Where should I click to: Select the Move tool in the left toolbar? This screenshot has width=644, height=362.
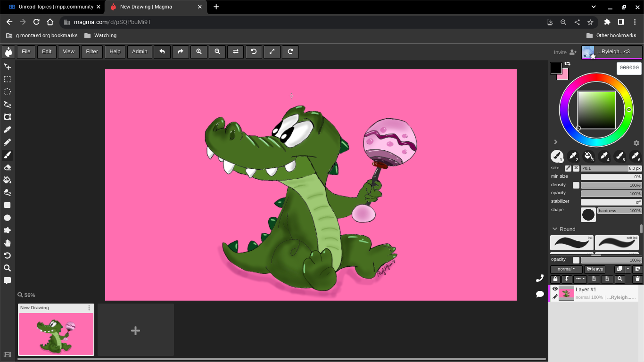7,66
